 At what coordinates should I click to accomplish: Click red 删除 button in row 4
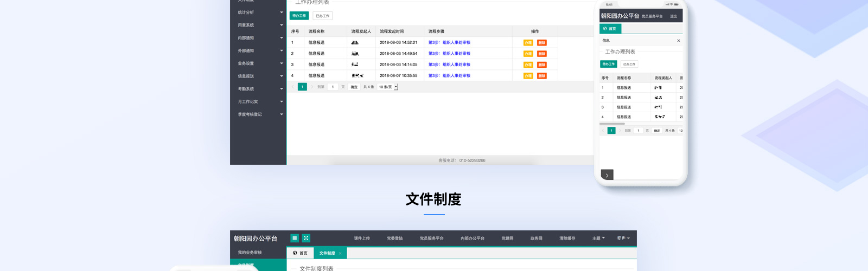pos(541,76)
